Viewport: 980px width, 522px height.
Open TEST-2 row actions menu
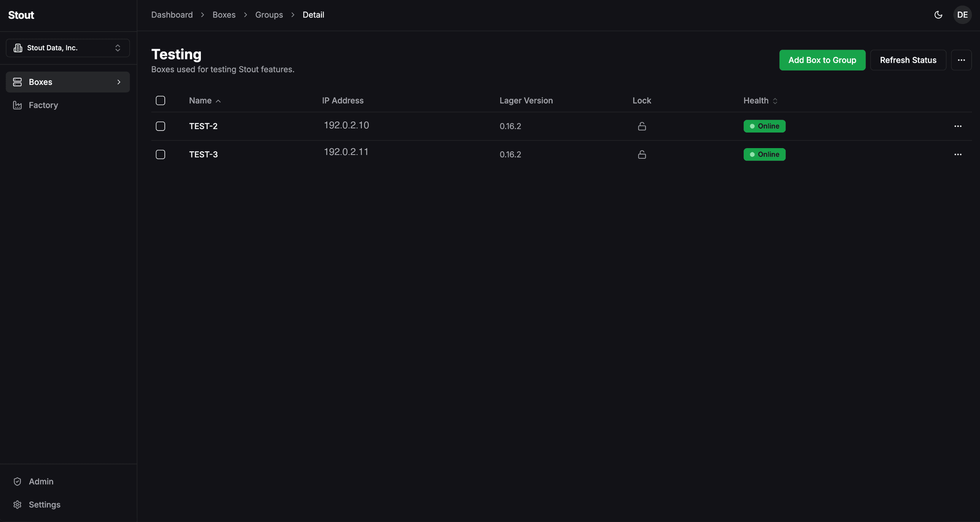(958, 126)
